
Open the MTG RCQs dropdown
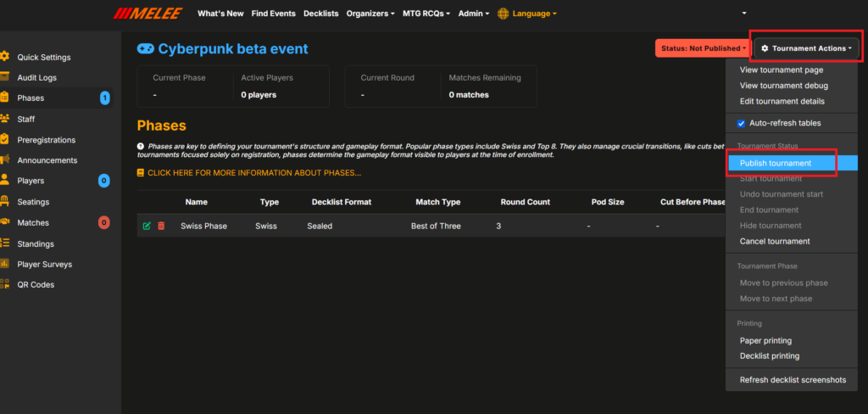click(426, 14)
